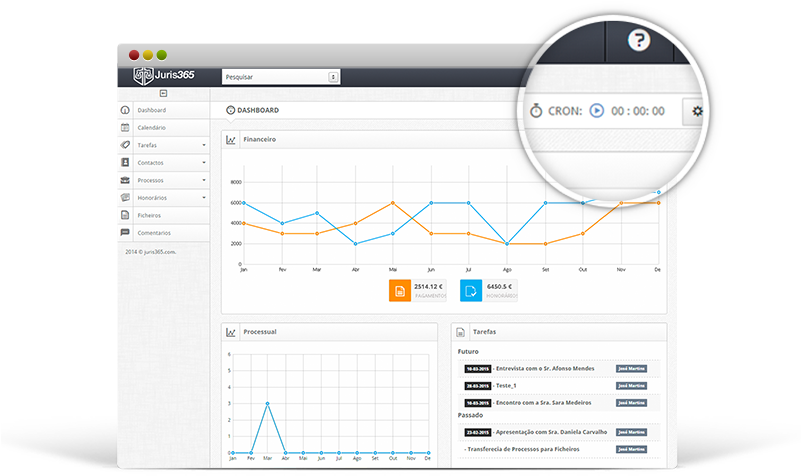Click the Futuro section heading
This screenshot has height=476, width=801.
coord(468,351)
